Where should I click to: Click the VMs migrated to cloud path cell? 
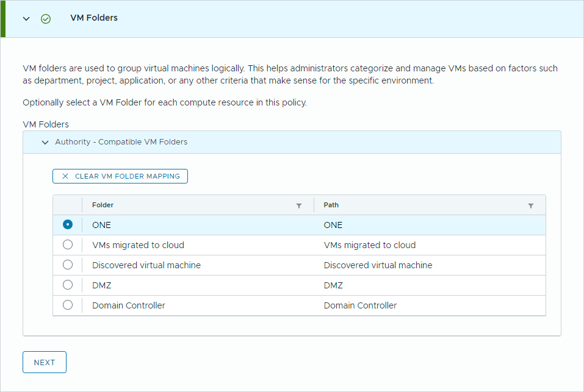click(369, 245)
